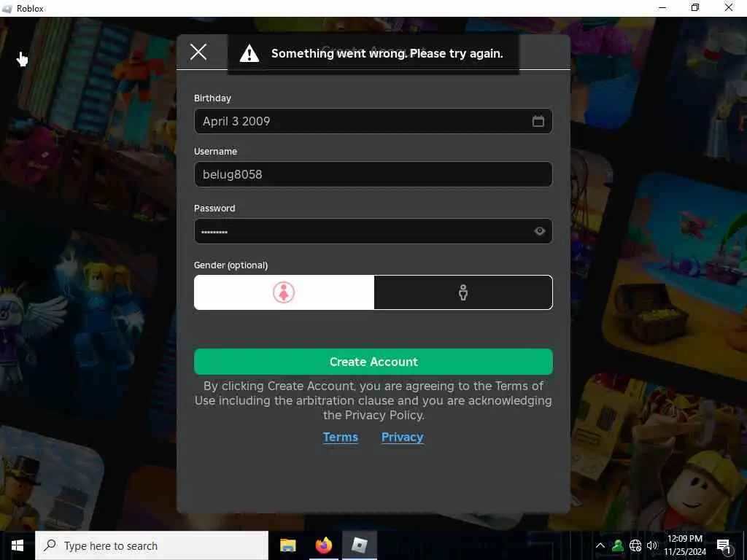Click the 'Something went wrong. Please try again.' message
This screenshot has height=560, width=747.
[387, 53]
